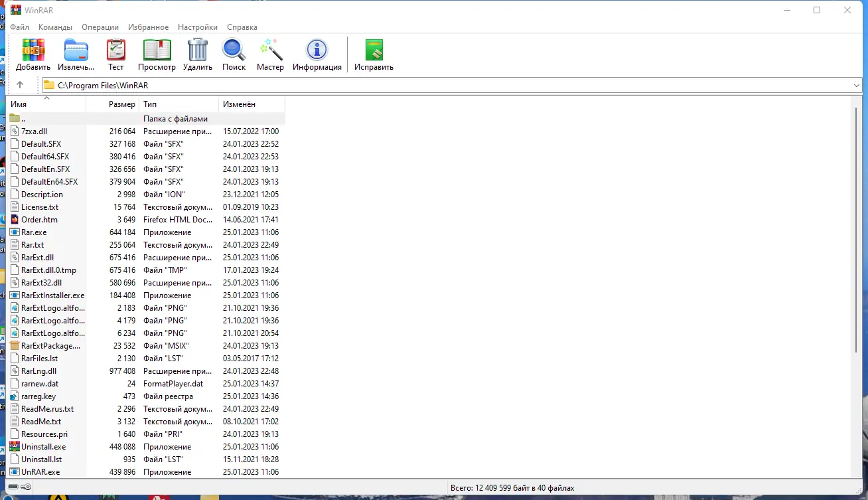Select the DefaultEn64.SFX file name
This screenshot has height=500, width=868.
[x=49, y=182]
